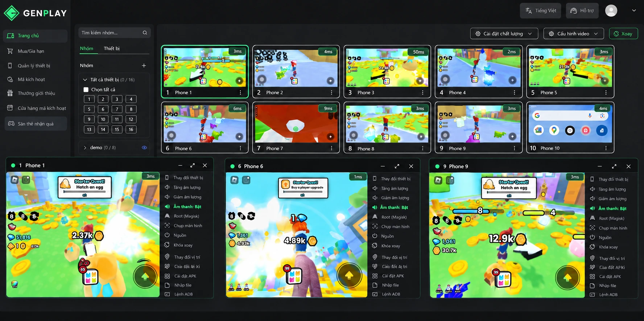Open Hỗ trợ support button

point(582,11)
